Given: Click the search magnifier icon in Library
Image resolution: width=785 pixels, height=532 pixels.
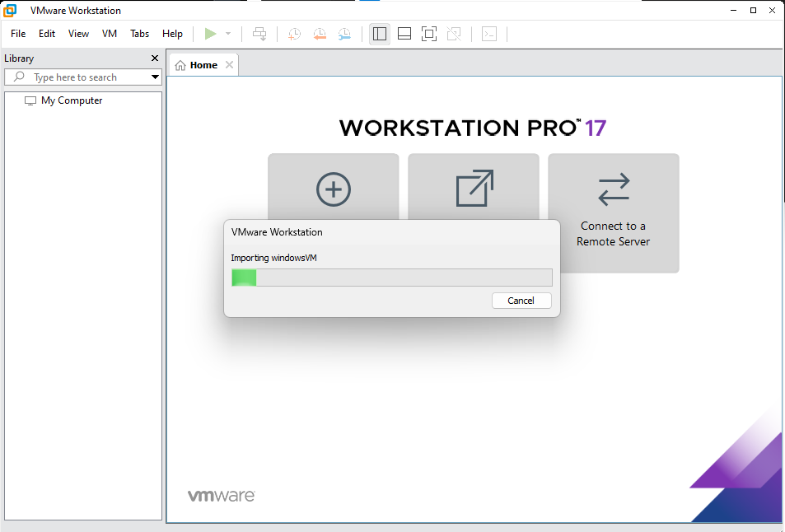Looking at the screenshot, I should 19,77.
